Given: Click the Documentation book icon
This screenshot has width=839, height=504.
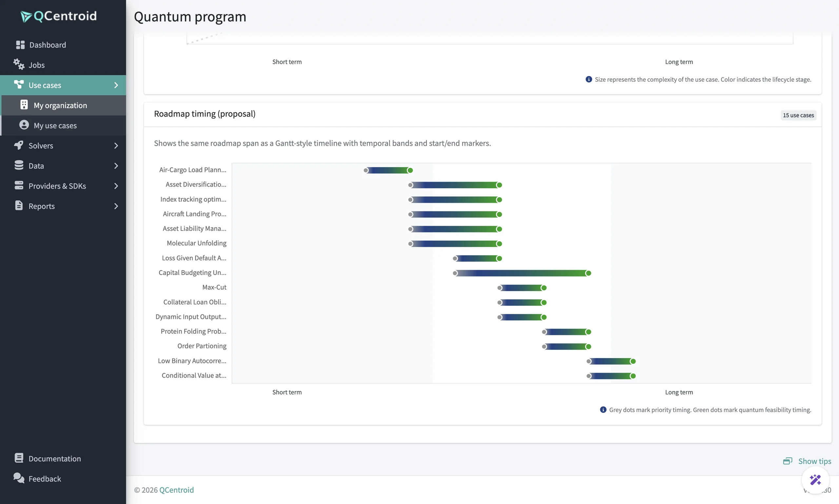Looking at the screenshot, I should coord(19,458).
